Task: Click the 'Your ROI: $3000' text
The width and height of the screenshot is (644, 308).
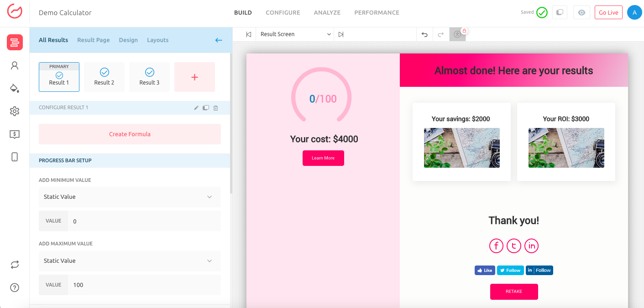Action: [566, 119]
